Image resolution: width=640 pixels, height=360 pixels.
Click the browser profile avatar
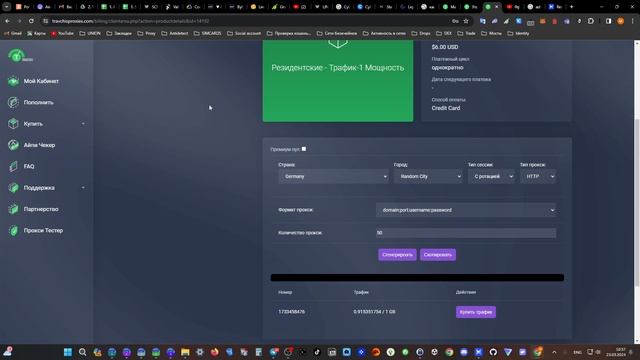(x=620, y=21)
